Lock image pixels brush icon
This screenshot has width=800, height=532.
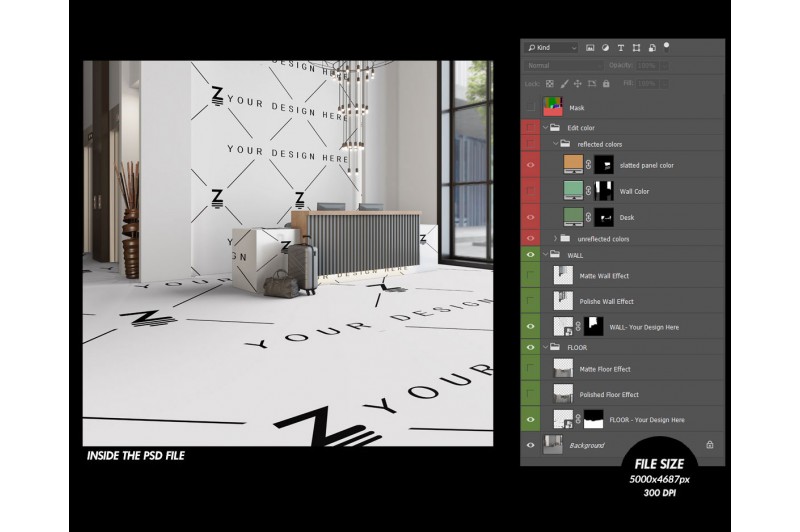564,84
